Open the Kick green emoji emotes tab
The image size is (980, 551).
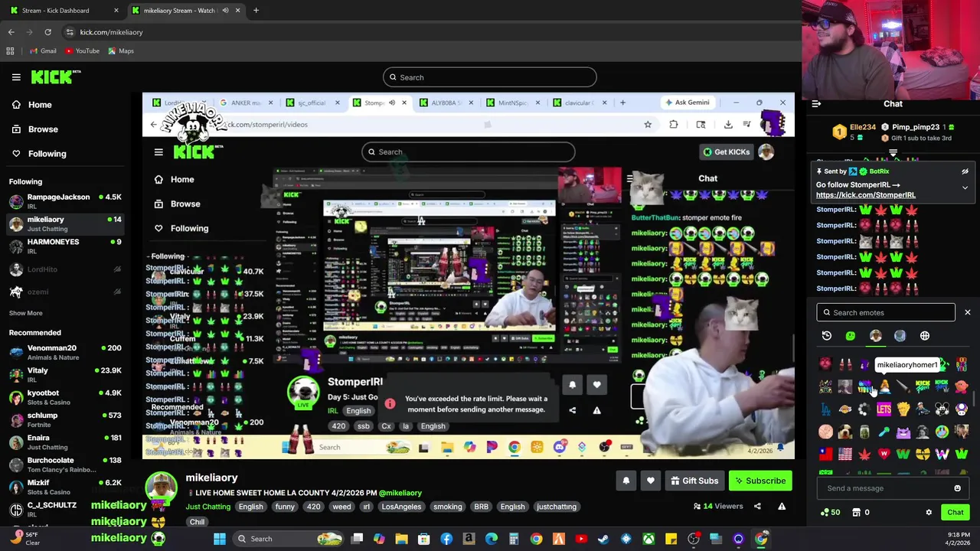tap(851, 336)
